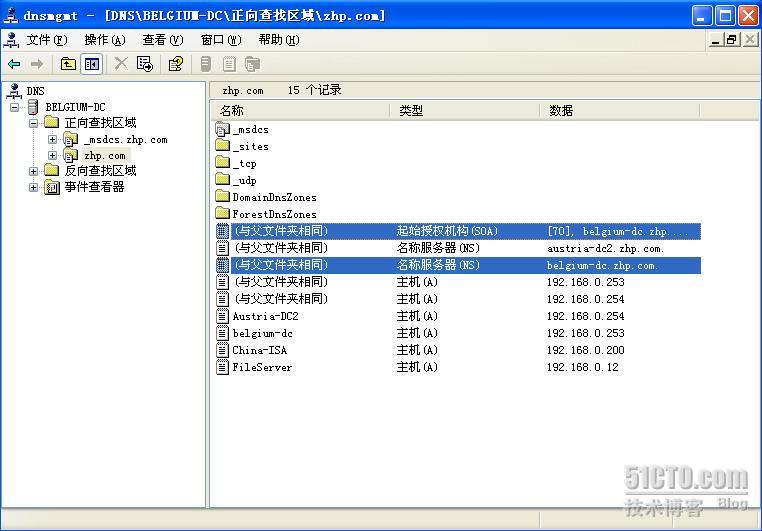Viewport: 762px width, 531px height.
Task: Select the DNS root node icon
Action: point(14,91)
